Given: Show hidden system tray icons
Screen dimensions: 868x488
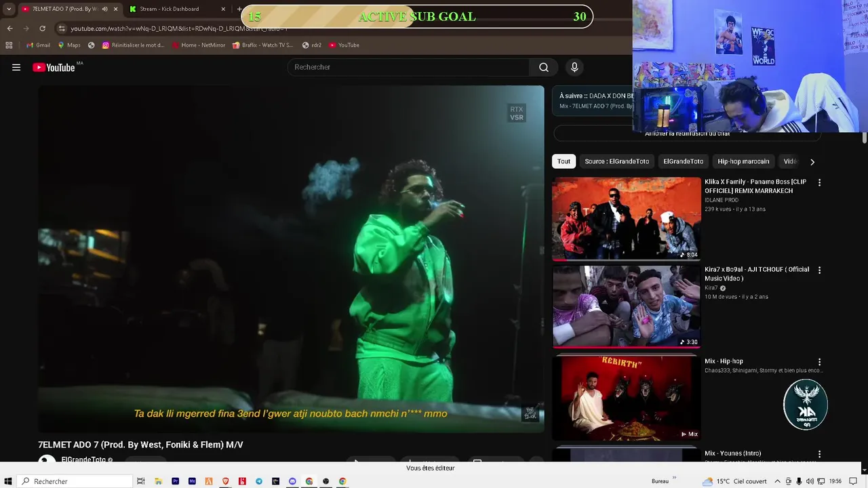Looking at the screenshot, I should click(x=777, y=481).
